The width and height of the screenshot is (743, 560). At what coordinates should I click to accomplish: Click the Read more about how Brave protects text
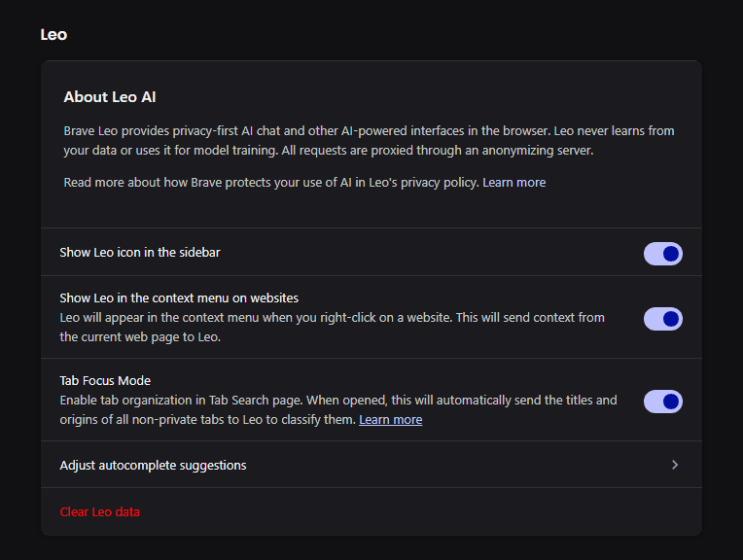tap(270, 183)
